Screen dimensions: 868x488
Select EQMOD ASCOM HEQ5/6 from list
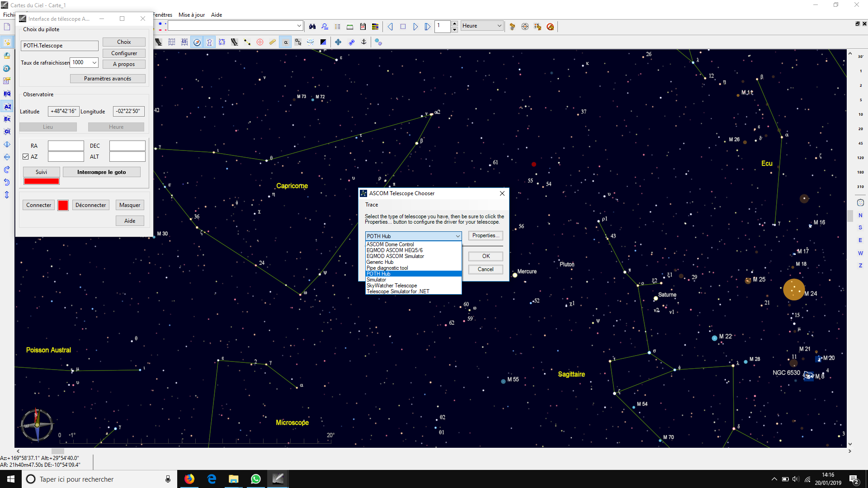(x=394, y=250)
